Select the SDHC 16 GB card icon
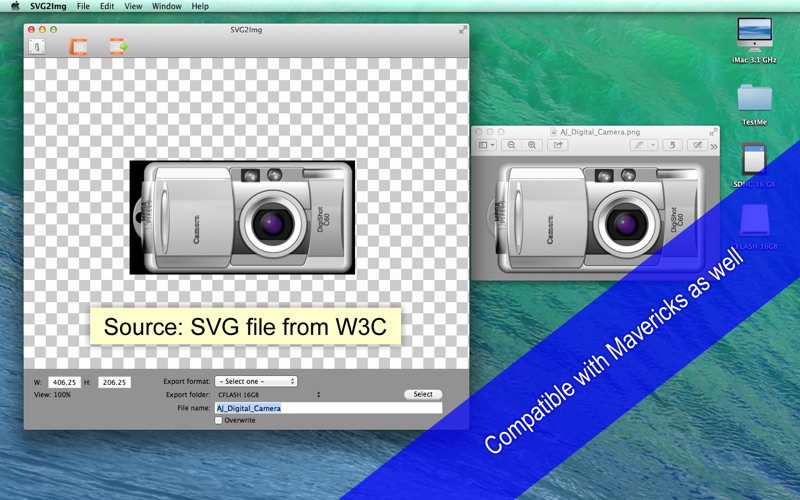The height and width of the screenshot is (500, 800). [x=754, y=159]
